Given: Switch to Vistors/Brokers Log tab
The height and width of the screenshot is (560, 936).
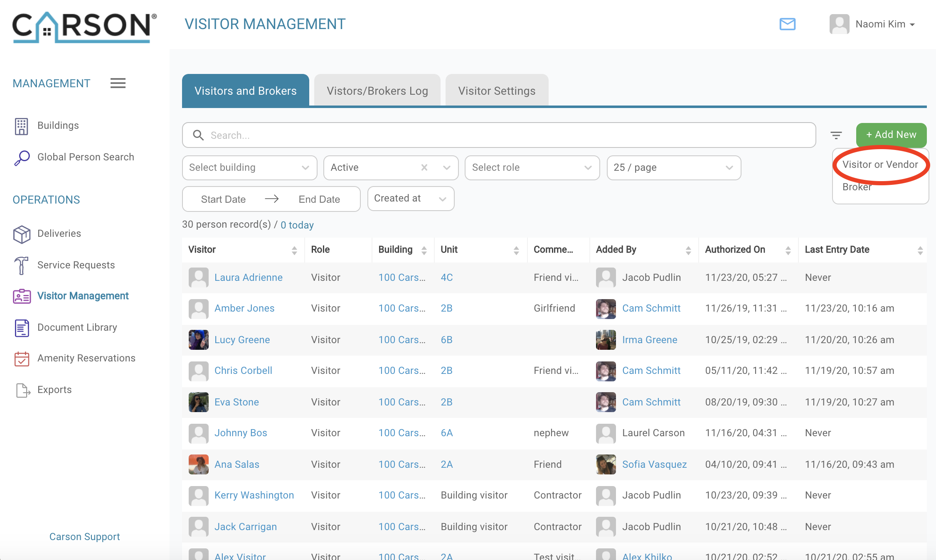Looking at the screenshot, I should coord(377,91).
